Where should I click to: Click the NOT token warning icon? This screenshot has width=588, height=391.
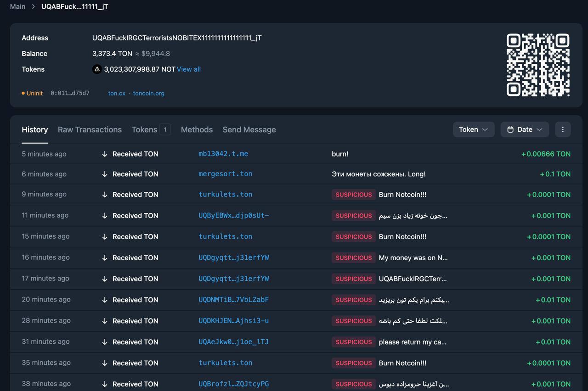tap(97, 69)
